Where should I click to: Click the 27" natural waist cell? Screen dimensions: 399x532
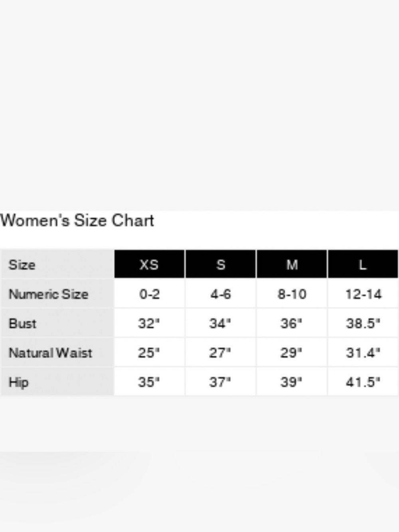coord(221,352)
